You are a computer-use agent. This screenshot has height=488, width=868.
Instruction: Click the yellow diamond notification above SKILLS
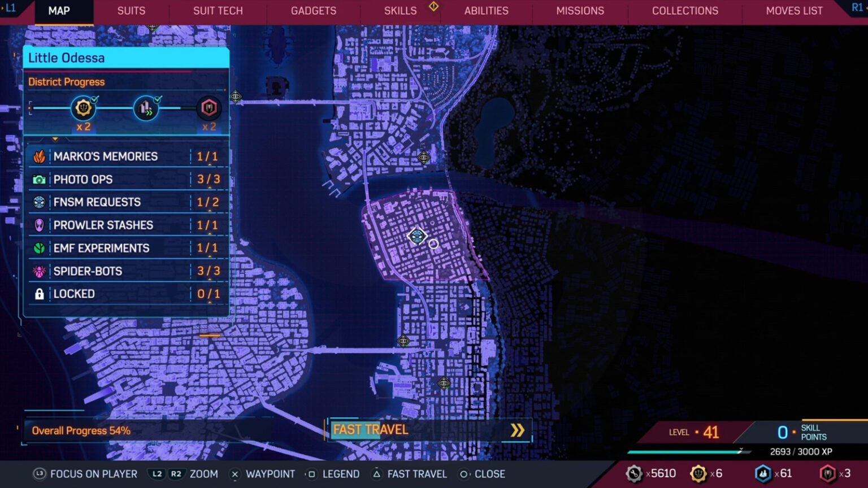(x=433, y=6)
